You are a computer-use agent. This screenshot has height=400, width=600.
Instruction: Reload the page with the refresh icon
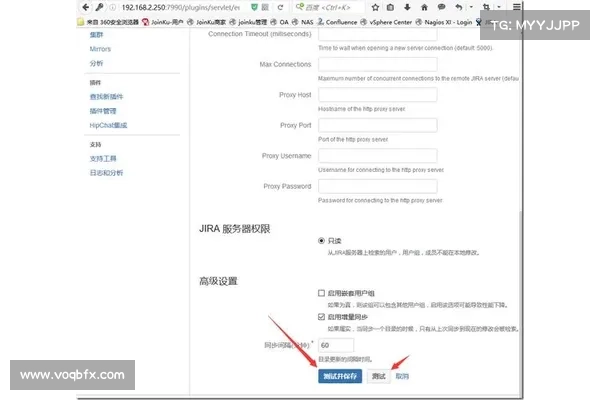280,7
